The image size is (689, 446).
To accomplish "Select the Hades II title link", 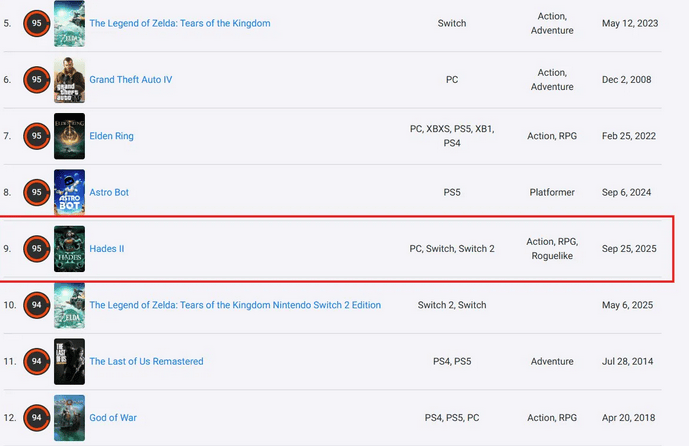I will [107, 248].
